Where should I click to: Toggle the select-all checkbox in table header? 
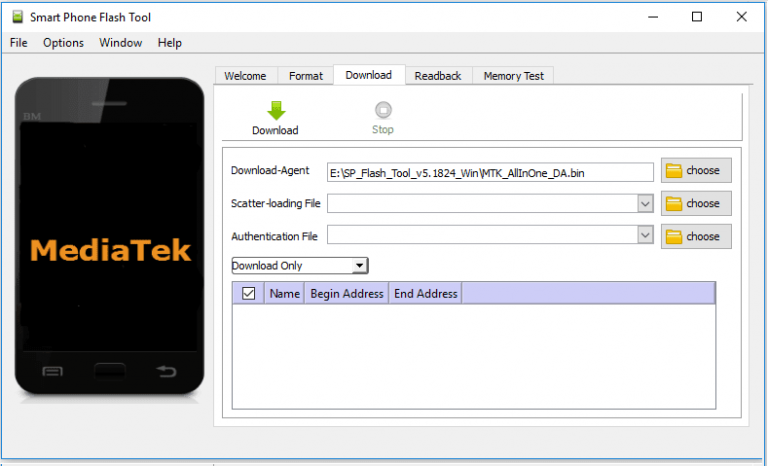click(x=248, y=294)
